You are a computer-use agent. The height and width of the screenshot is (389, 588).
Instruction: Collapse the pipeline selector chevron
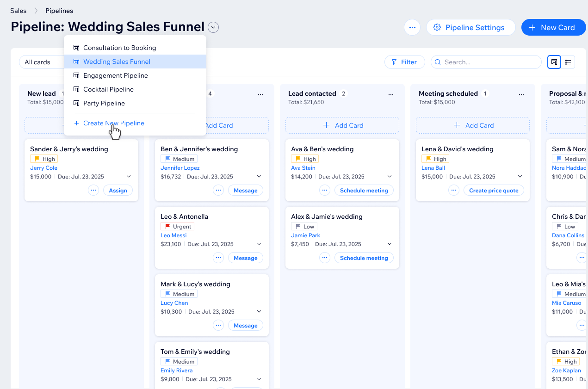(x=213, y=27)
